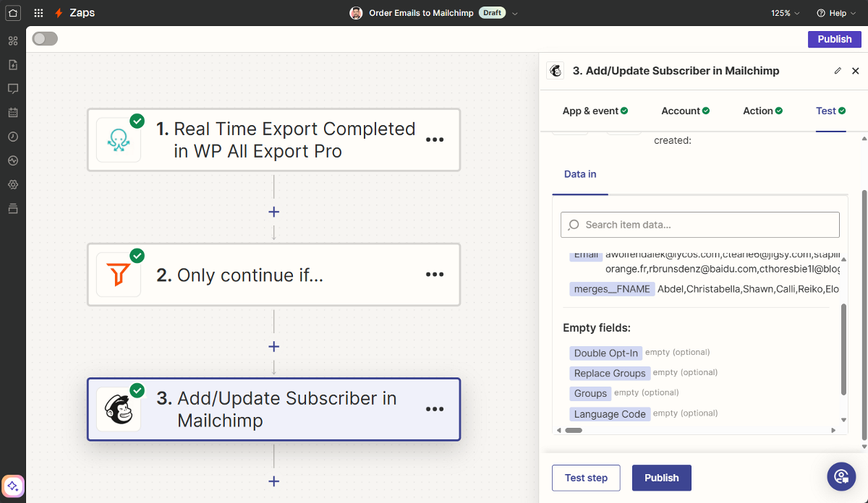This screenshot has height=503, width=868.
Task: Click the Email field label
Action: 586,255
